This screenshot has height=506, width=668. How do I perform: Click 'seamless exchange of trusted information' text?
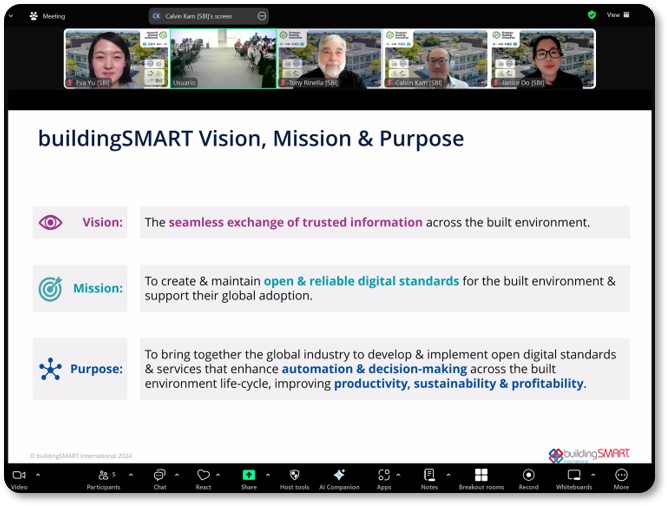pyautogui.click(x=295, y=222)
